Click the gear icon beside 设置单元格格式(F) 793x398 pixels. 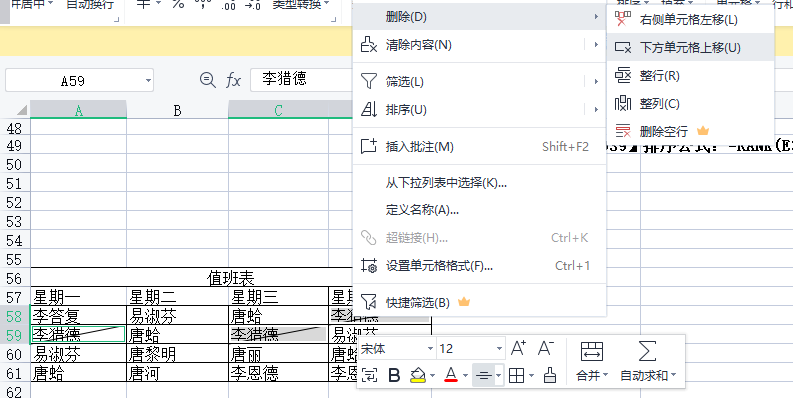[369, 265]
